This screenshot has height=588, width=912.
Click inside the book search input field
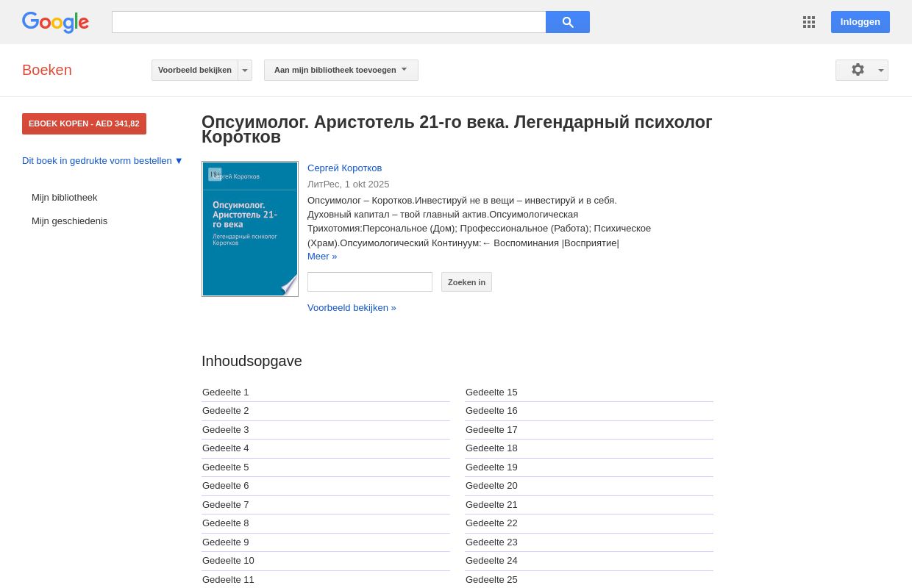click(370, 282)
